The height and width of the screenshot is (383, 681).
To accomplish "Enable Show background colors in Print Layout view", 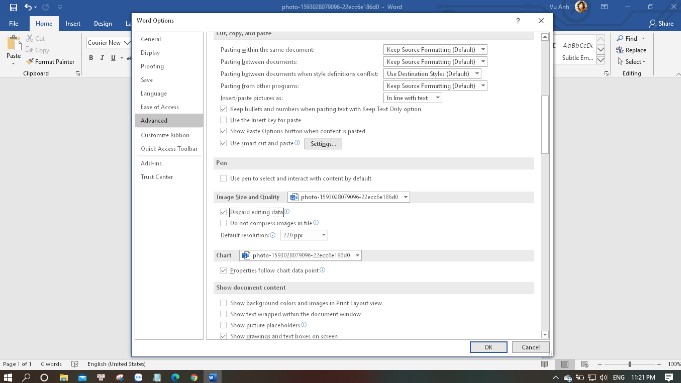I will click(223, 303).
